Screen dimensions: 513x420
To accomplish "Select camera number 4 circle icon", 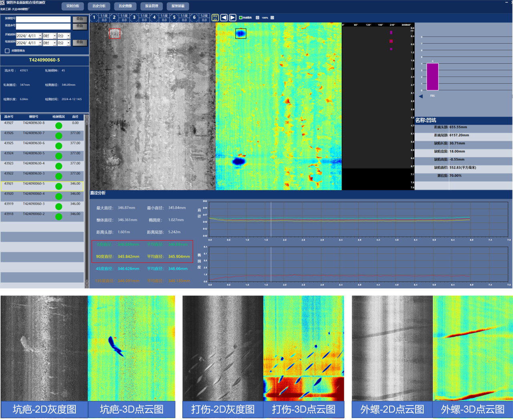I will click(x=154, y=18).
